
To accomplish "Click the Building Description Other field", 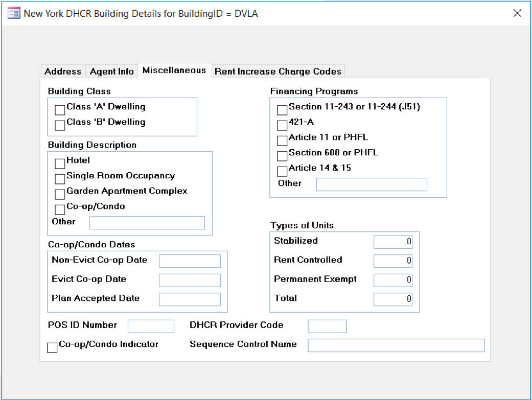I will coord(147,223).
